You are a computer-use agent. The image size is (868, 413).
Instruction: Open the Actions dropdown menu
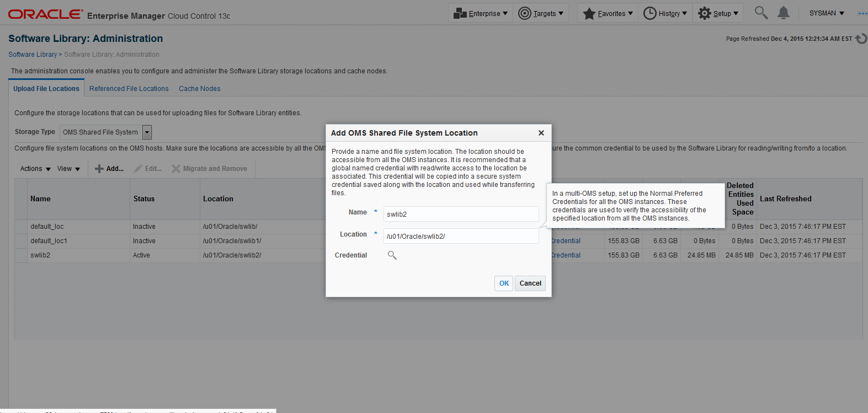(35, 169)
